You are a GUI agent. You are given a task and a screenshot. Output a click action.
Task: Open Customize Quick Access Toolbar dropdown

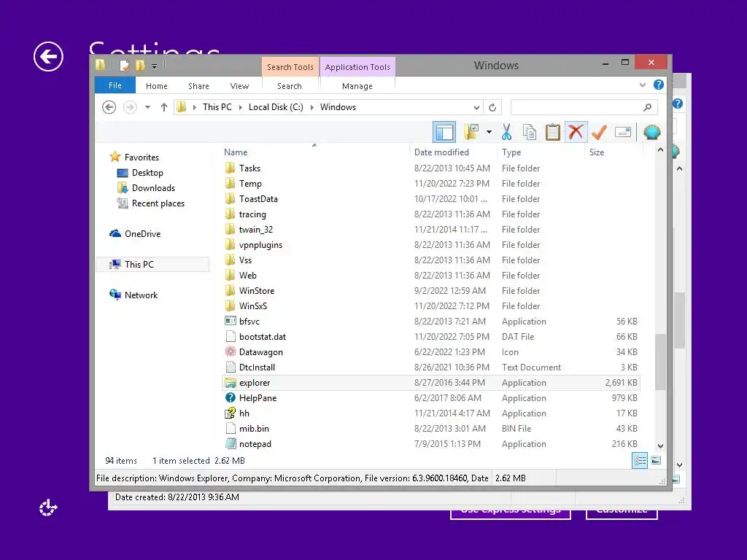pyautogui.click(x=155, y=66)
